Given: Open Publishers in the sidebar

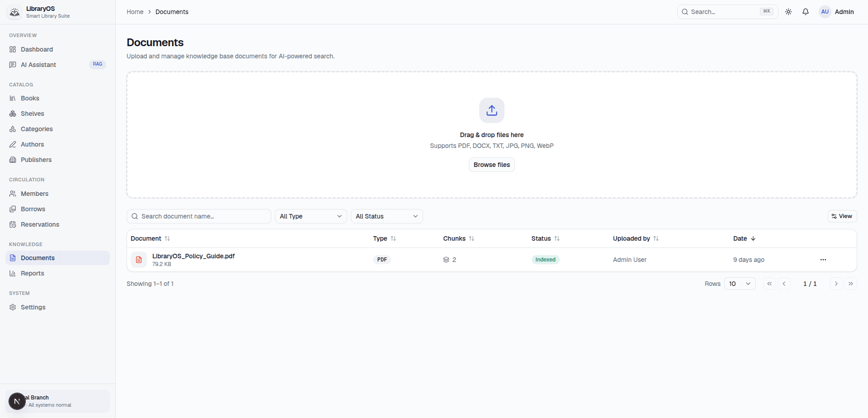Looking at the screenshot, I should tap(58, 160).
